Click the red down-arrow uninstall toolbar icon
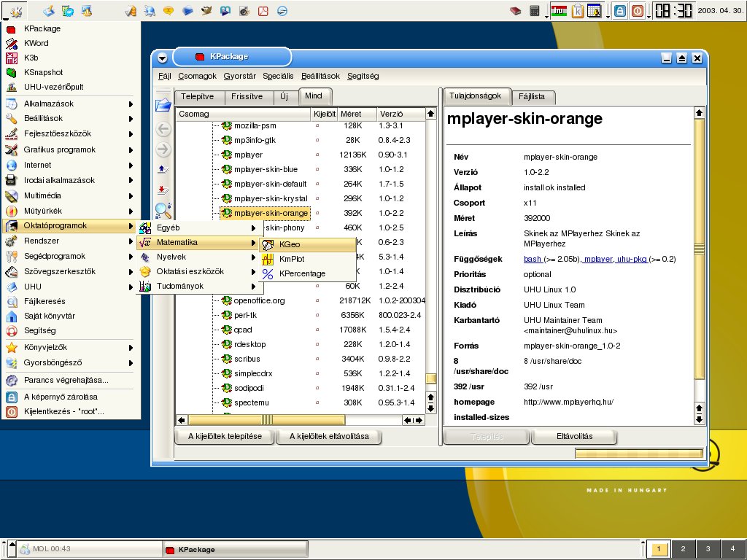Viewport: 747px width, 560px height. [163, 190]
